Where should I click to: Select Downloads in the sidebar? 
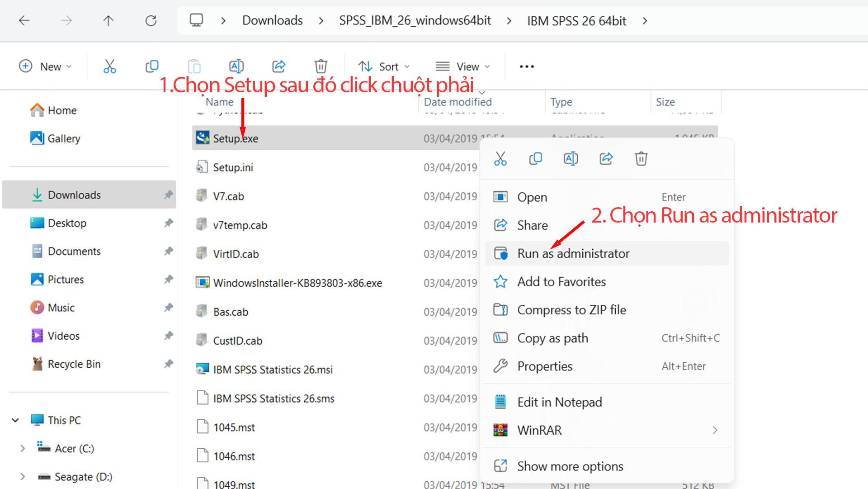pyautogui.click(x=89, y=195)
